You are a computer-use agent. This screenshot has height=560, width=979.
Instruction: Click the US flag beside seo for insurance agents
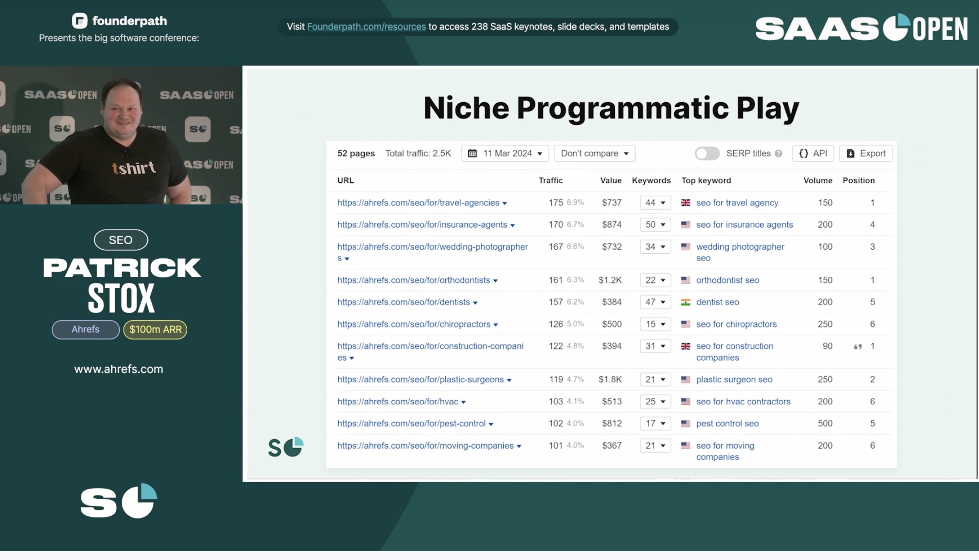686,225
